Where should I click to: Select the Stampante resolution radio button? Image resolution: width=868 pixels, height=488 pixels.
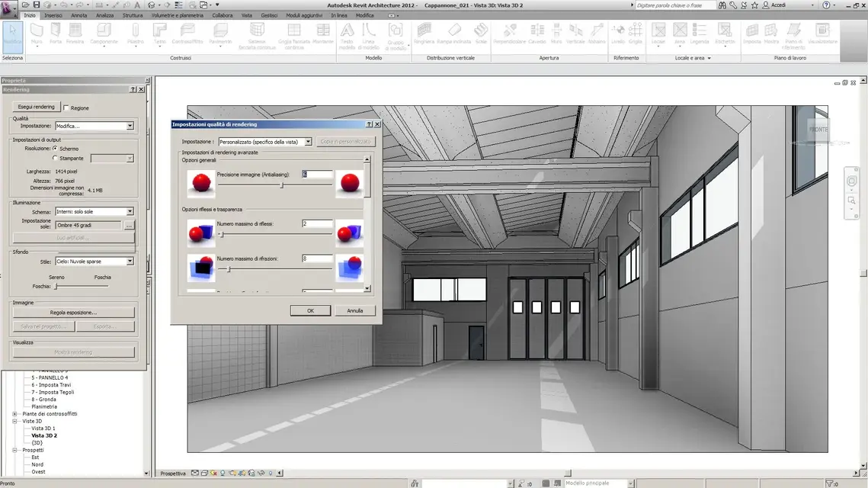click(55, 158)
